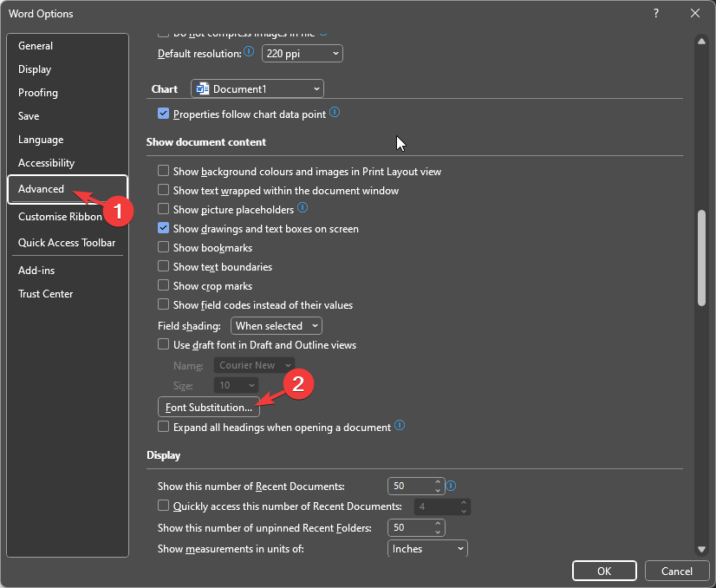Decrease the unpinned Recent Folders number spinner
Viewport: 716px width, 588px height.
(438, 532)
